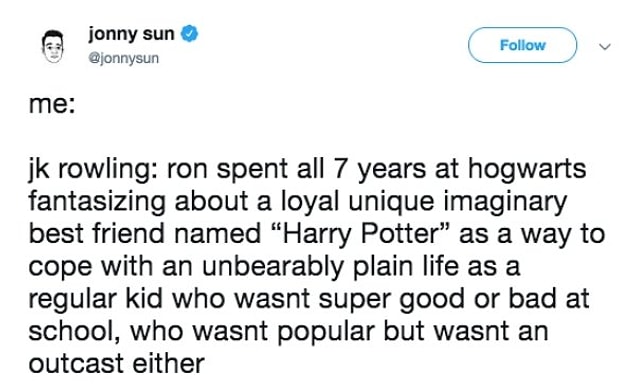Click the word "fantasizing" in the tweet
Viewport: 635px width, 385px height.
(x=97, y=202)
